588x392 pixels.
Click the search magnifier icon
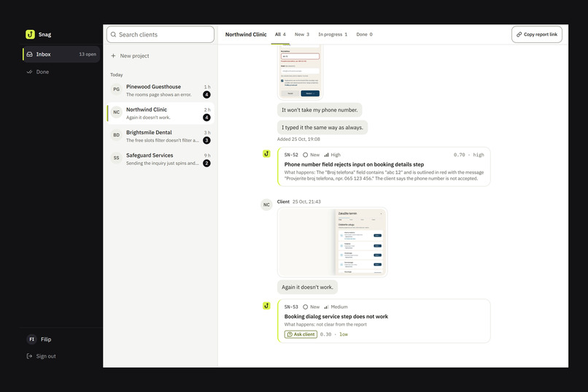pyautogui.click(x=113, y=34)
